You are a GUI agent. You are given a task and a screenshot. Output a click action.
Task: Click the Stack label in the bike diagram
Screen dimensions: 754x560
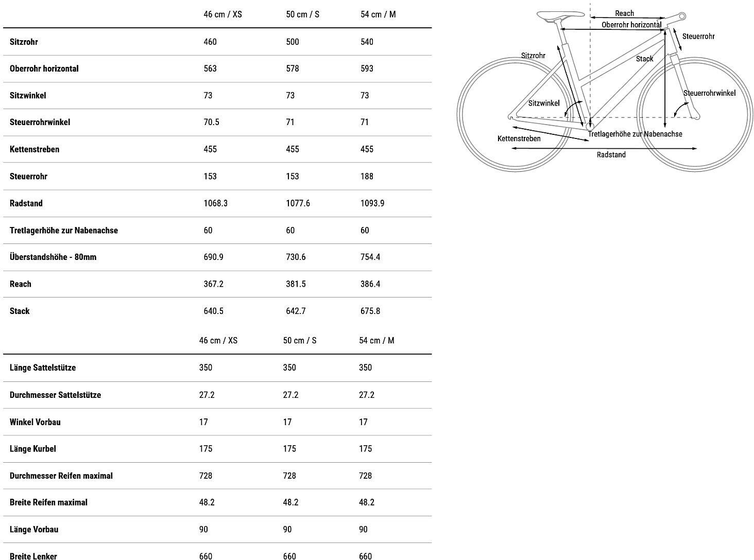point(644,59)
